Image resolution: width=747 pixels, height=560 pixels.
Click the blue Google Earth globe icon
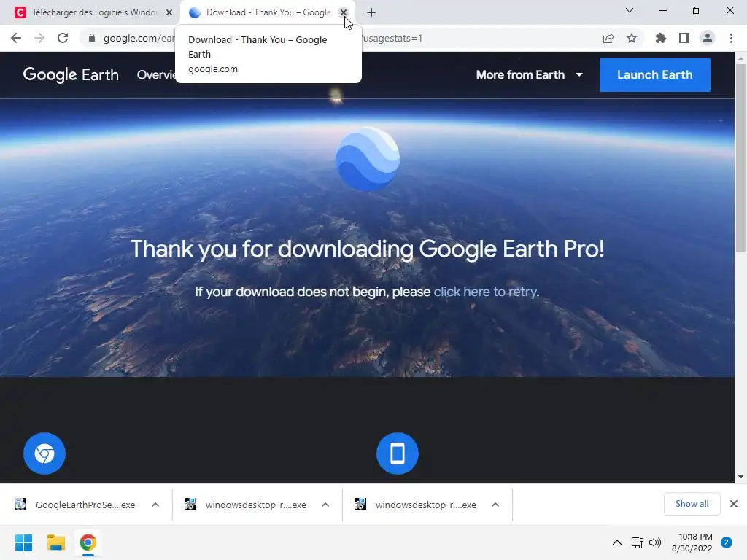pos(368,158)
